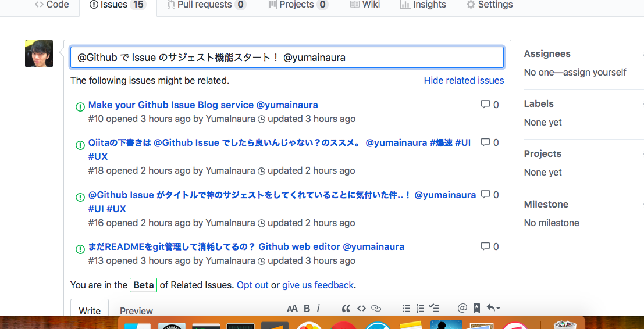Viewport: 644px width, 329px height.
Task: Insert a task list with the checkmark list icon
Action: (x=434, y=309)
